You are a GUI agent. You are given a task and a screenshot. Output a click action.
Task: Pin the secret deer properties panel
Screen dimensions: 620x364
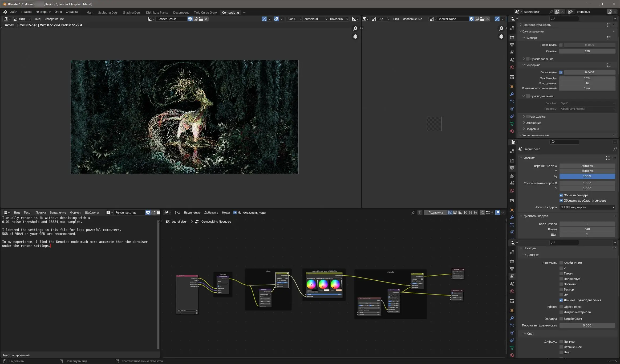tap(615, 149)
